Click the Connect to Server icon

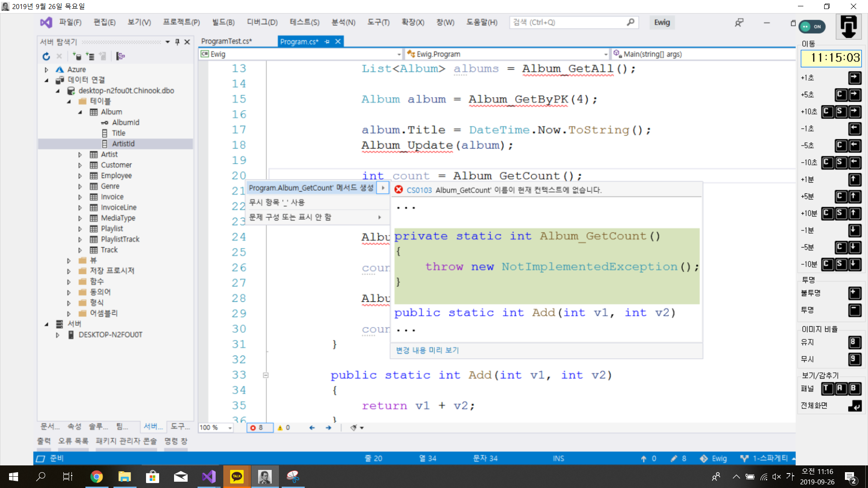[x=90, y=56]
